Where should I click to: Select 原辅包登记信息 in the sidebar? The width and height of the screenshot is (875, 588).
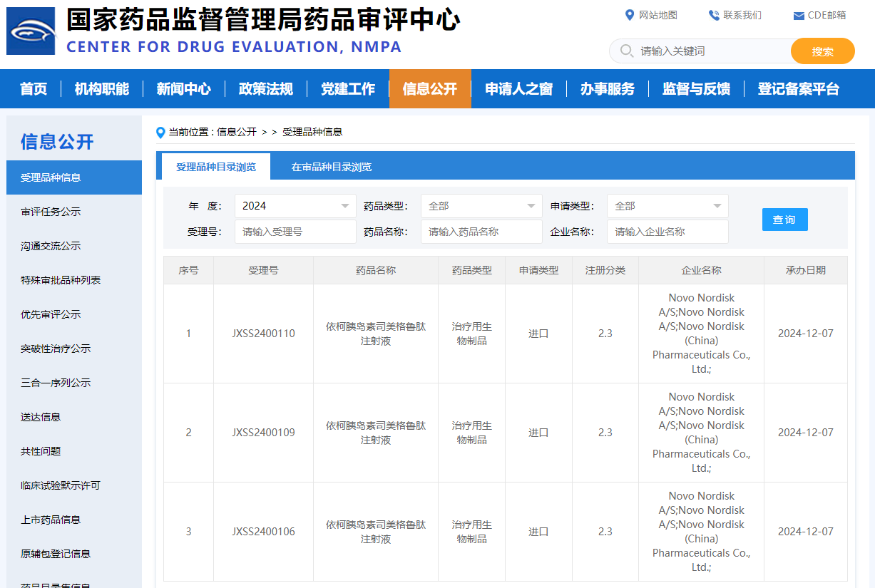click(74, 554)
